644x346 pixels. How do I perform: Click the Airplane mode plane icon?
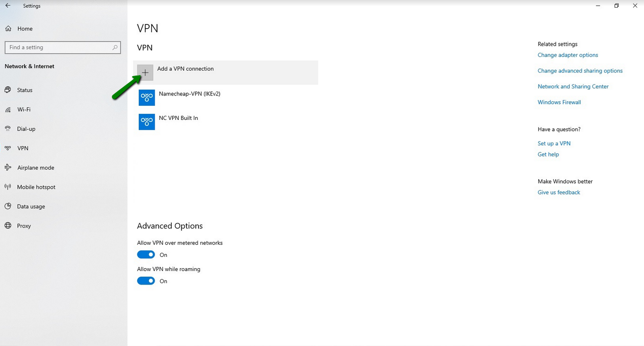[x=8, y=167]
